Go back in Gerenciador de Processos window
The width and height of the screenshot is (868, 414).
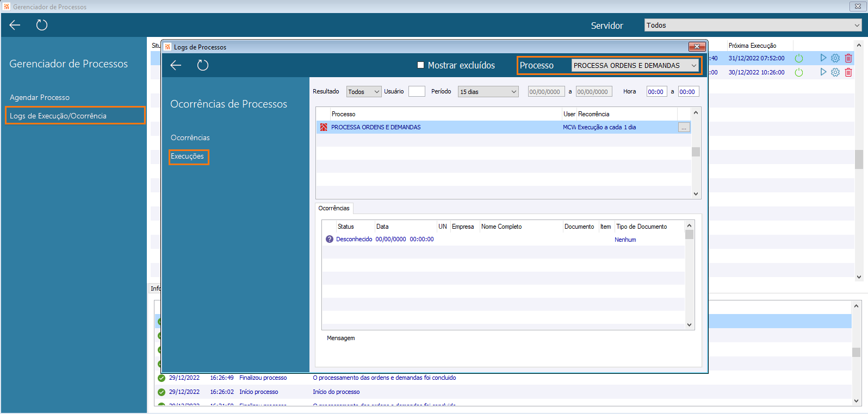click(15, 25)
